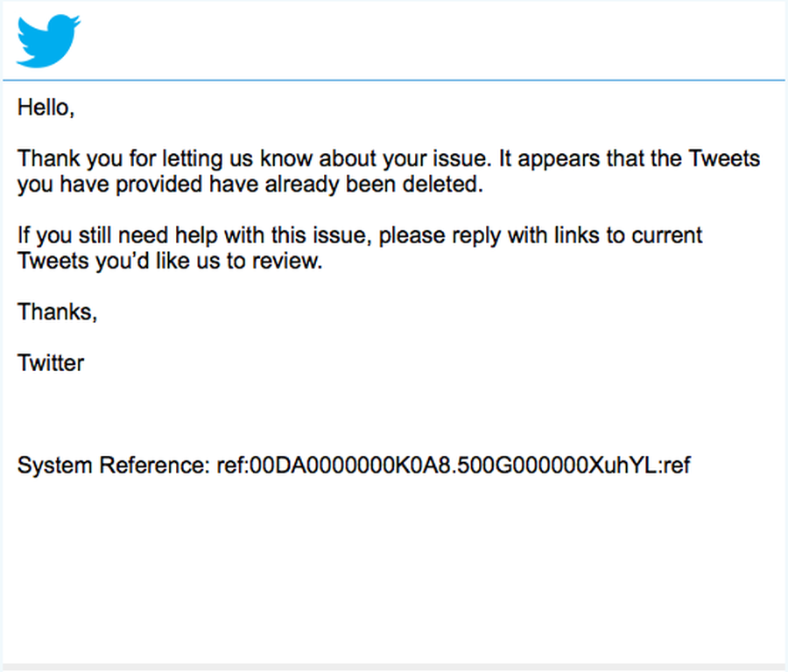
Task: Click the blue Twitter bird logo
Action: [48, 40]
